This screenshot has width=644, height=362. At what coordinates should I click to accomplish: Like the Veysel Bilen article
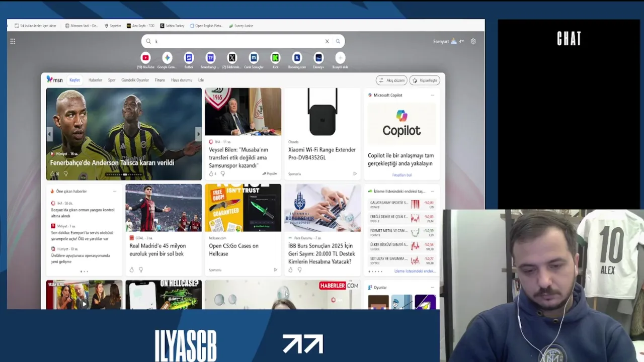211,173
